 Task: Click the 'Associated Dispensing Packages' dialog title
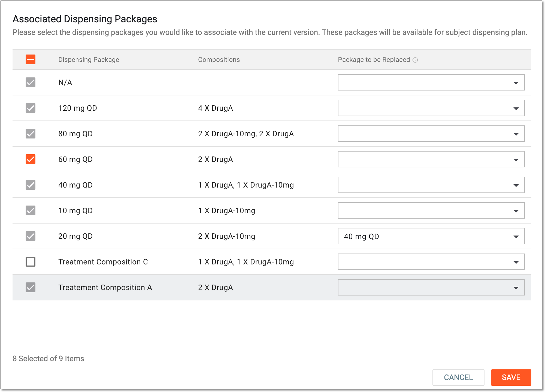(x=85, y=19)
